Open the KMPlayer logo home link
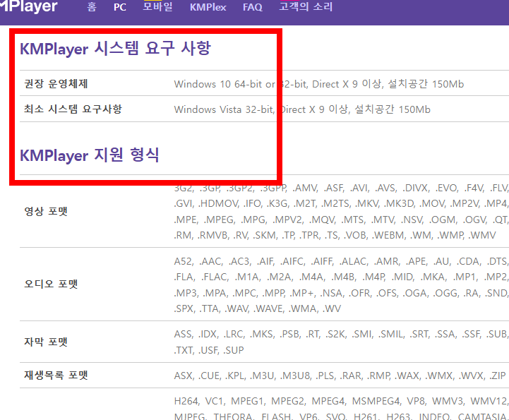Screen dimensions: 509x420 [28, 6]
